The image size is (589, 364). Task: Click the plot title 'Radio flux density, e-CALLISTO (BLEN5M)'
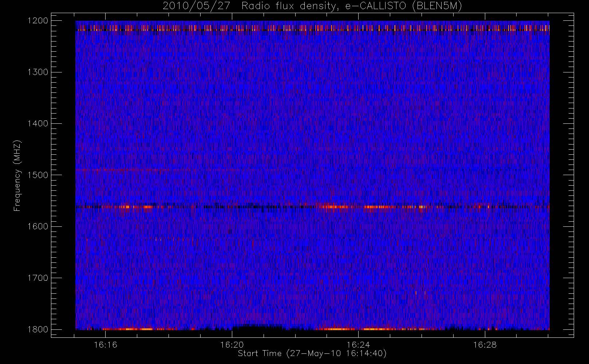point(352,6)
